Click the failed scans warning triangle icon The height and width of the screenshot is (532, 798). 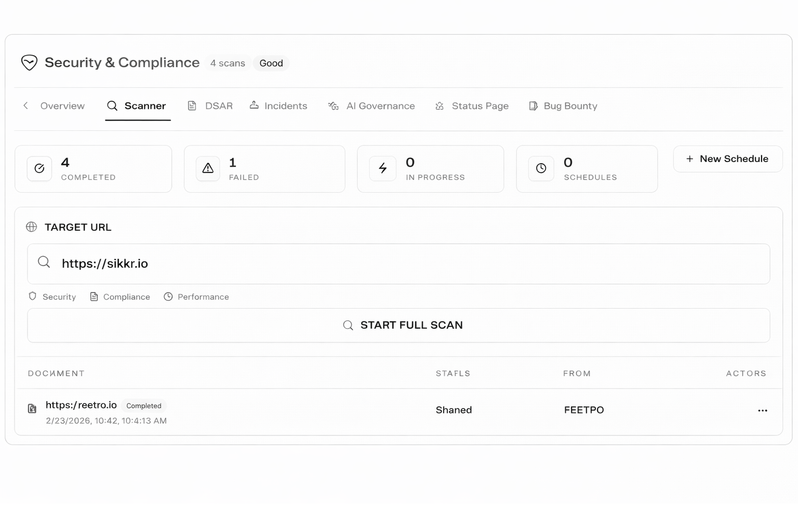tap(208, 168)
